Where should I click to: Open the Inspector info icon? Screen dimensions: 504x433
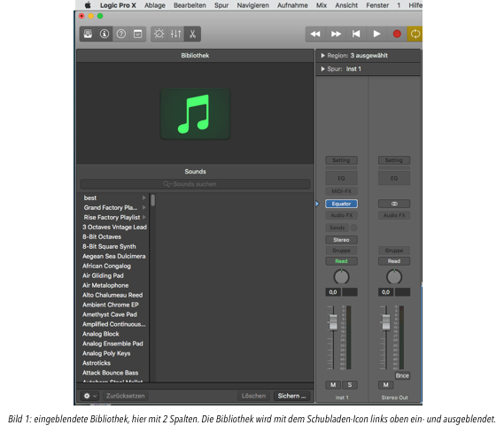coord(105,34)
